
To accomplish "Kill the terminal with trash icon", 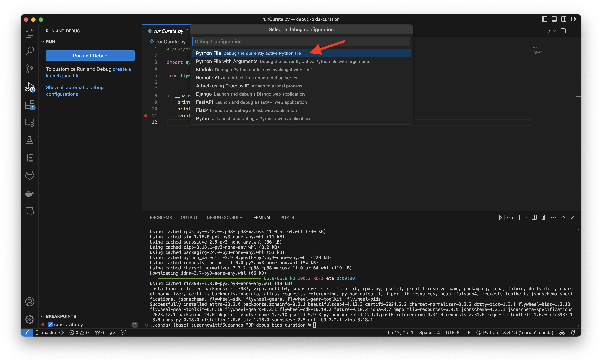I will click(544, 217).
